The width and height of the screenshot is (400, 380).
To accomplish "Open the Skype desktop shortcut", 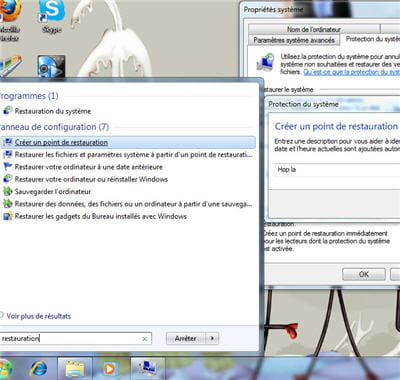I will click(x=52, y=17).
